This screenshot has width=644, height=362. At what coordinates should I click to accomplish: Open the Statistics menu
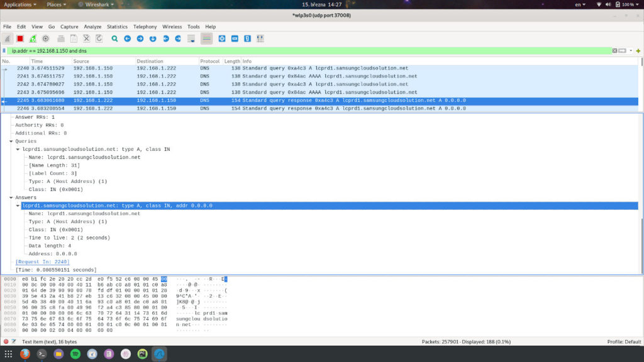pos(117,26)
